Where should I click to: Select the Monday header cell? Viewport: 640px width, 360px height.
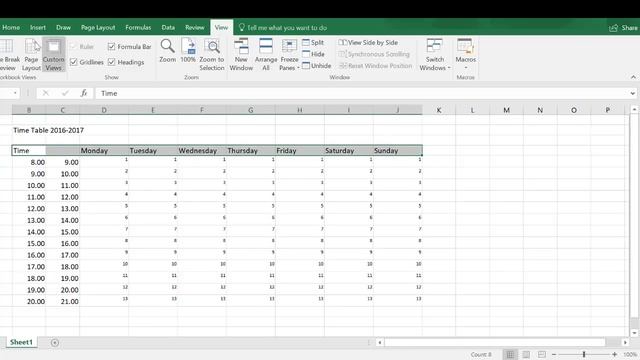[x=104, y=151]
